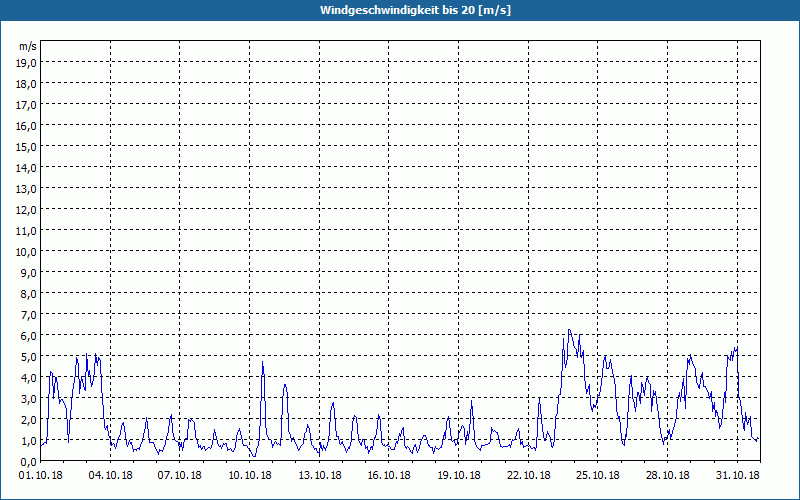Click the 19.10.18 date tick label

pyautogui.click(x=460, y=475)
